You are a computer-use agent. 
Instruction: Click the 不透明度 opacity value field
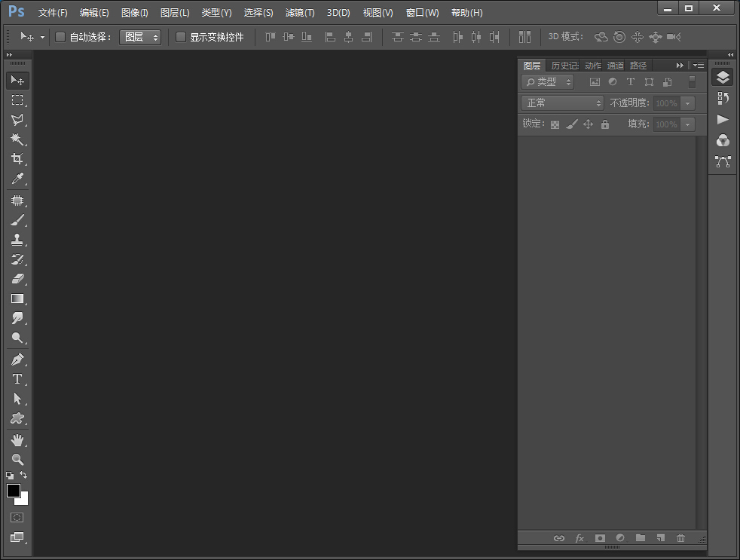coord(666,103)
